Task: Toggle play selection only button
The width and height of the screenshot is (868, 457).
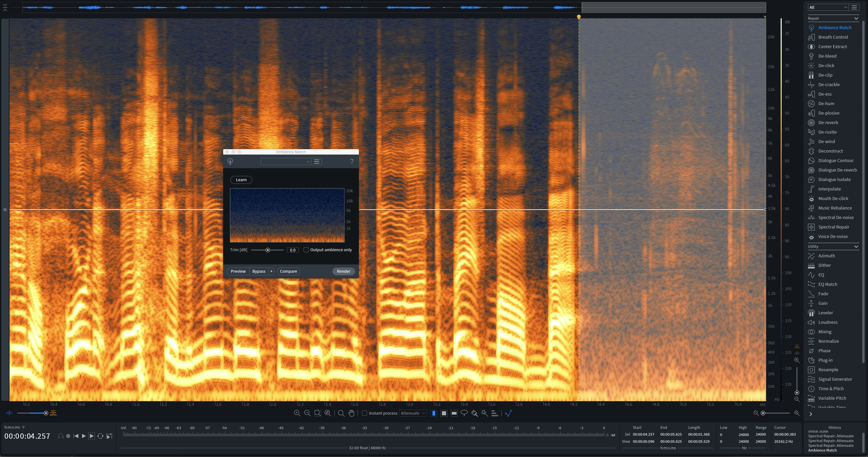Action: (x=92, y=436)
